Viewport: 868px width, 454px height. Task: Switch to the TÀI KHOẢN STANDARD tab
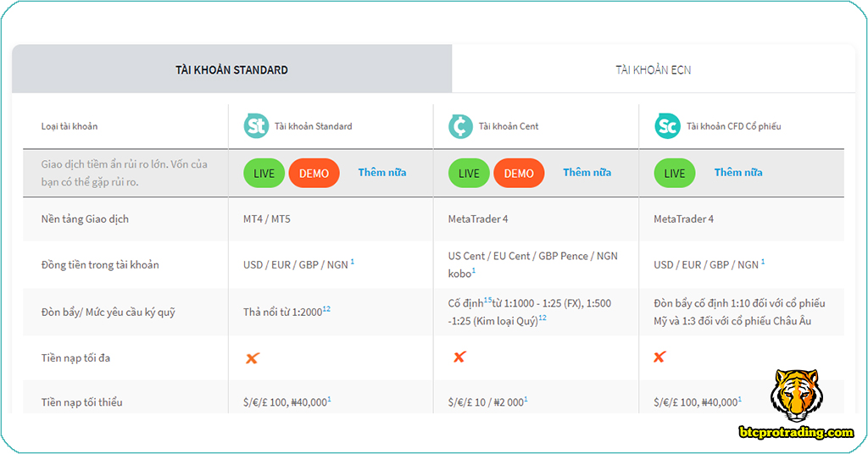(x=232, y=69)
